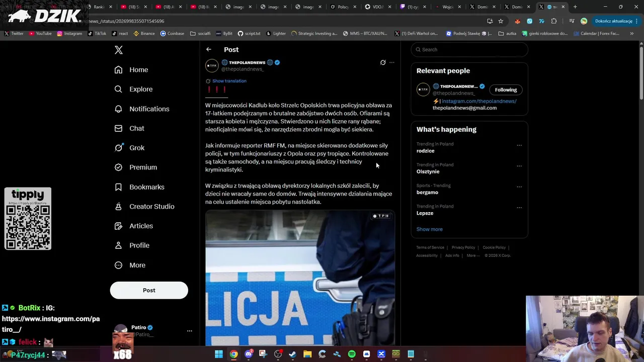Click Show translation link
This screenshot has width=644, height=362.
point(229,81)
